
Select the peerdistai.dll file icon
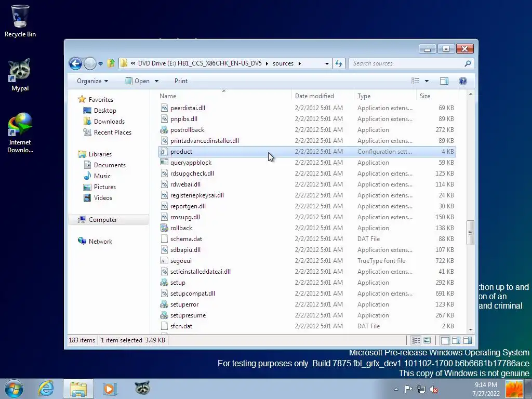(164, 108)
